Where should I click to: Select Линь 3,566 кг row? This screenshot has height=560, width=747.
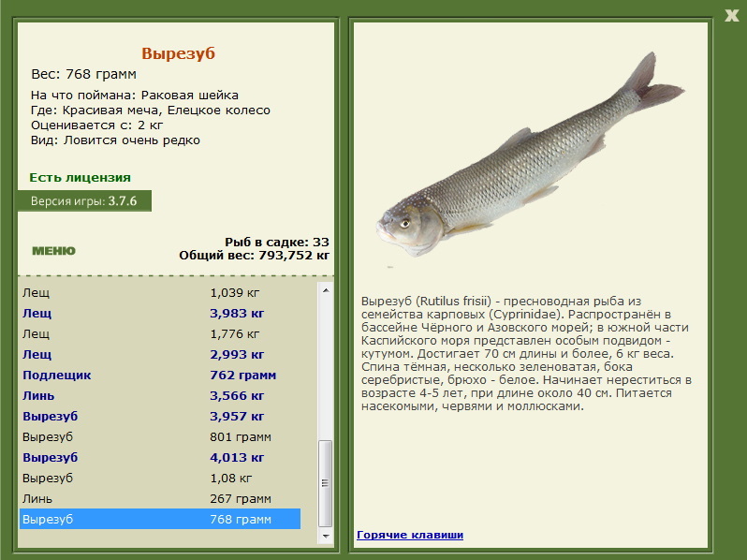tap(161, 395)
